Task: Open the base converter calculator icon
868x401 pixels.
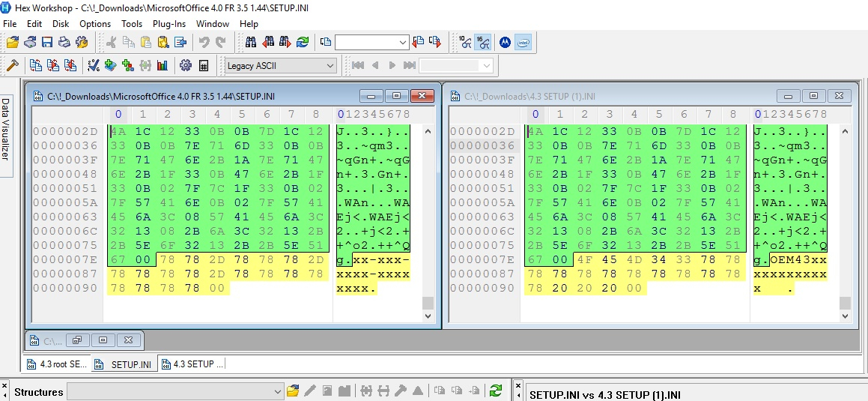Action: 203,65
